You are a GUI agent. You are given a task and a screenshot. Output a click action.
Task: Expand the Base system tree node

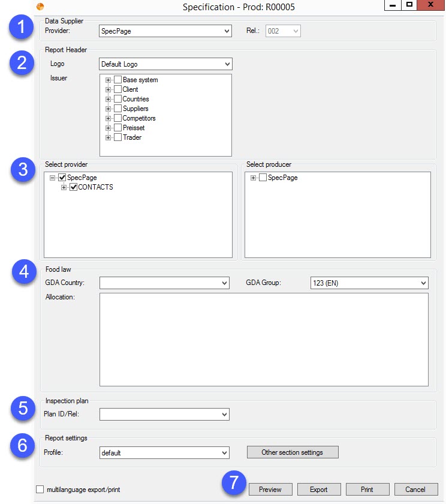[109, 80]
